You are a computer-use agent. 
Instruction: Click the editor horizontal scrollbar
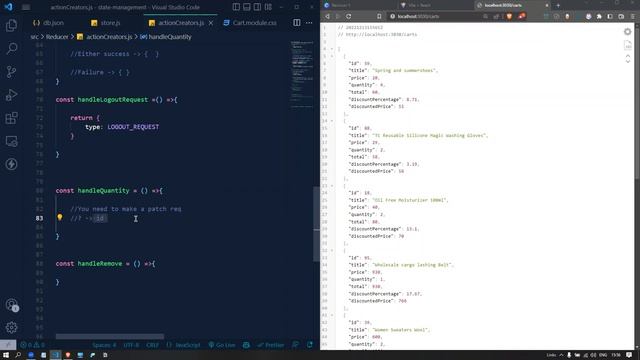pos(110,337)
